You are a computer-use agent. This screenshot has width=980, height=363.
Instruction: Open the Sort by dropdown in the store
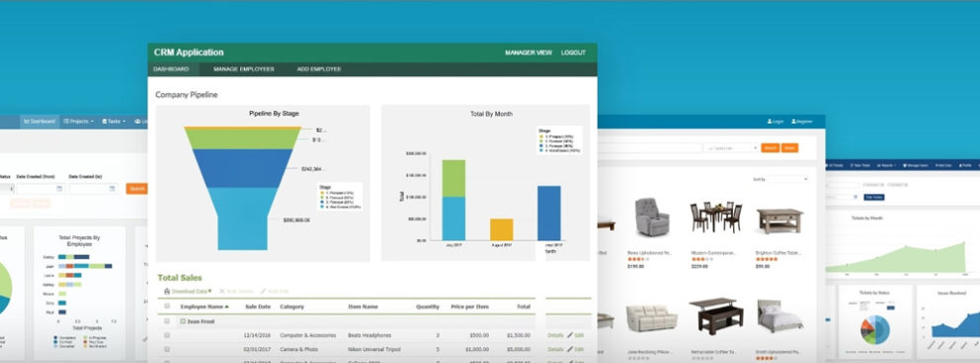click(x=787, y=179)
